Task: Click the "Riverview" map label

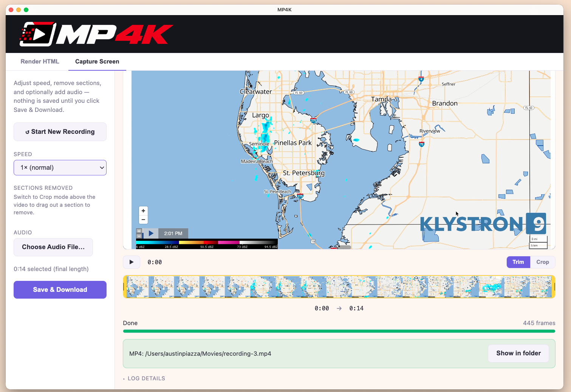Action: (430, 131)
